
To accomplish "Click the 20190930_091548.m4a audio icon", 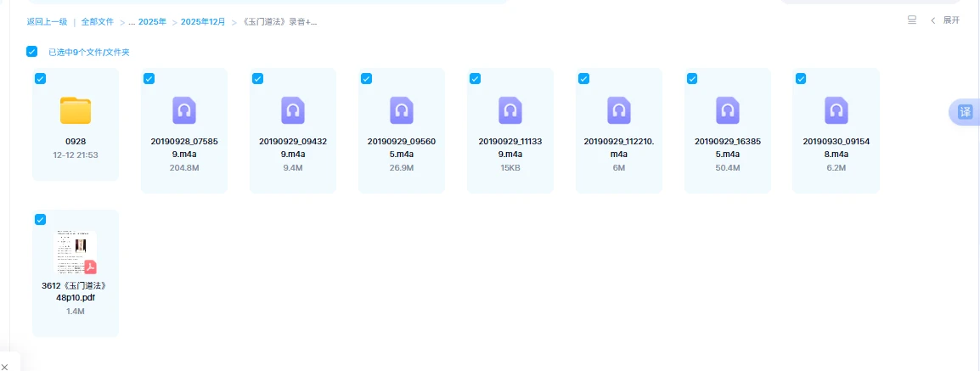I will click(836, 110).
